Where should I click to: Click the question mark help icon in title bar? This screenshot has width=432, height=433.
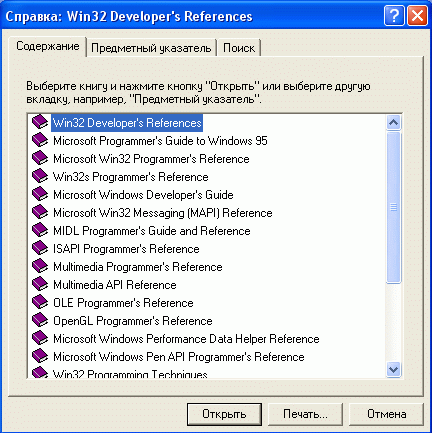click(394, 16)
